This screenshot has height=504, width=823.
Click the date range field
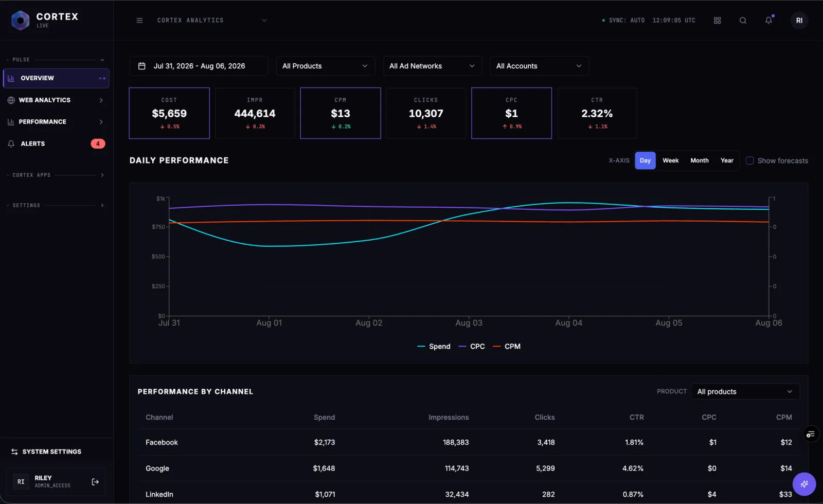[x=199, y=66]
